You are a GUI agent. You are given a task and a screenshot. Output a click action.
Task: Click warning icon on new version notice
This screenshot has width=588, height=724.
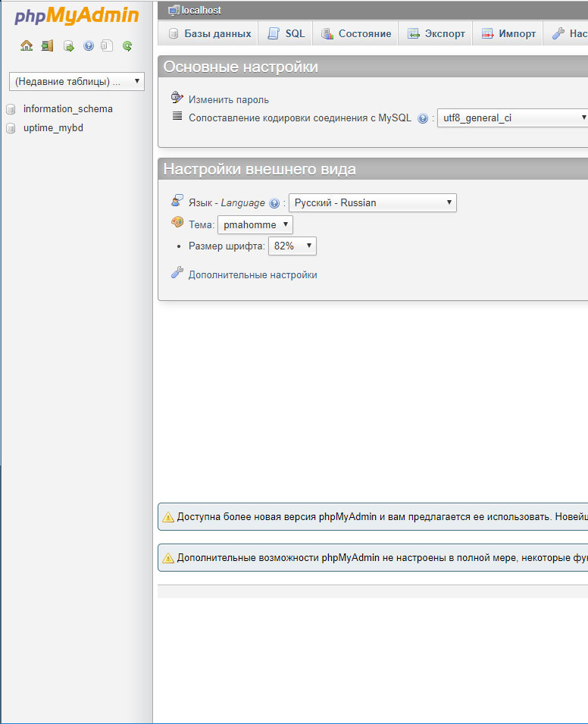tap(168, 517)
